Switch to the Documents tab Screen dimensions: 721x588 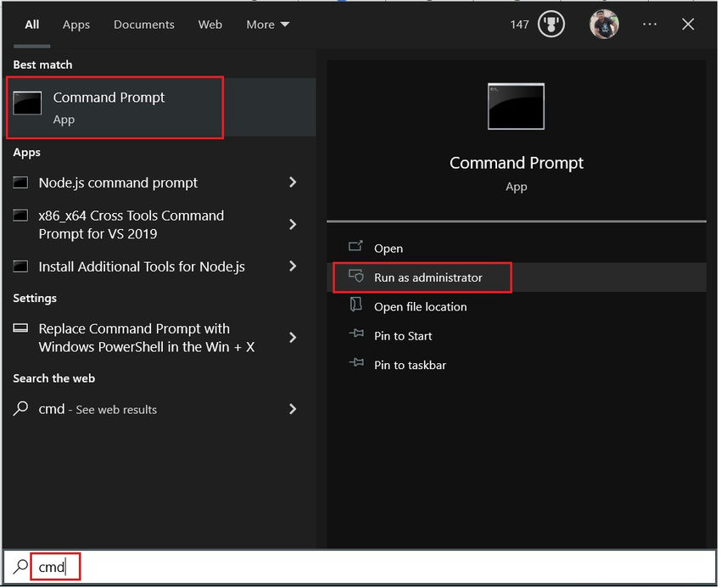144,25
